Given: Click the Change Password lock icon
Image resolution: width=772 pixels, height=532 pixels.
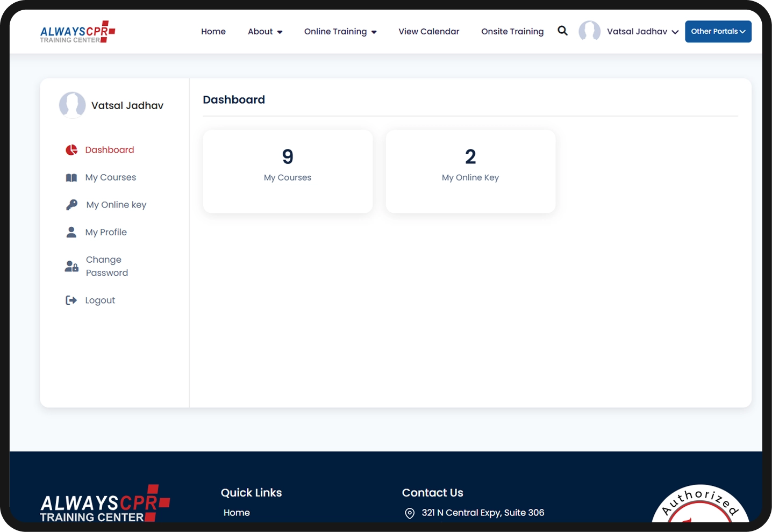Looking at the screenshot, I should pos(72,266).
